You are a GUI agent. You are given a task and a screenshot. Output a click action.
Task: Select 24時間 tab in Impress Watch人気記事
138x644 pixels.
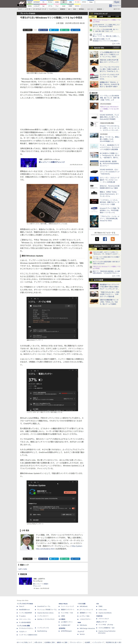[x=101, y=249]
